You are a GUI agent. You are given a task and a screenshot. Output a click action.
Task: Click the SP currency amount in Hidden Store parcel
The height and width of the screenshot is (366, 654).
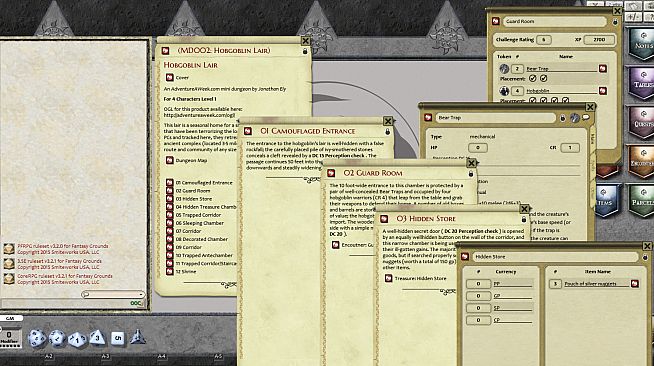[478, 308]
